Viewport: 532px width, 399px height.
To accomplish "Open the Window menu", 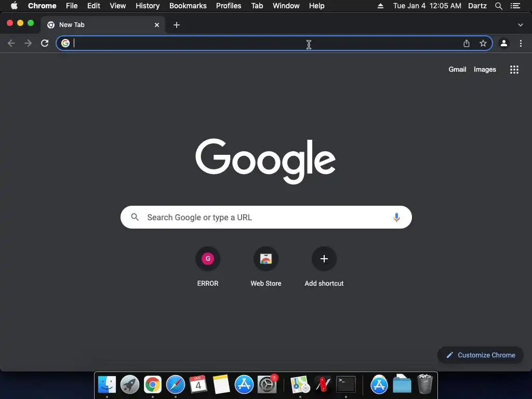I will pos(286,6).
